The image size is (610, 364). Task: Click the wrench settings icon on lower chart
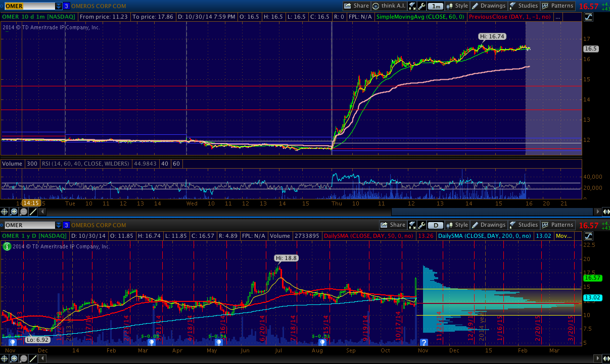420,225
